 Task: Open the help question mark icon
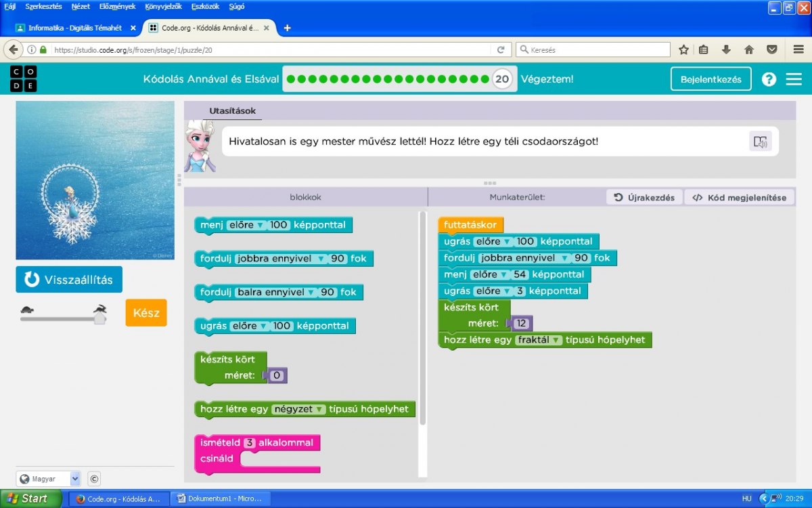coord(769,79)
